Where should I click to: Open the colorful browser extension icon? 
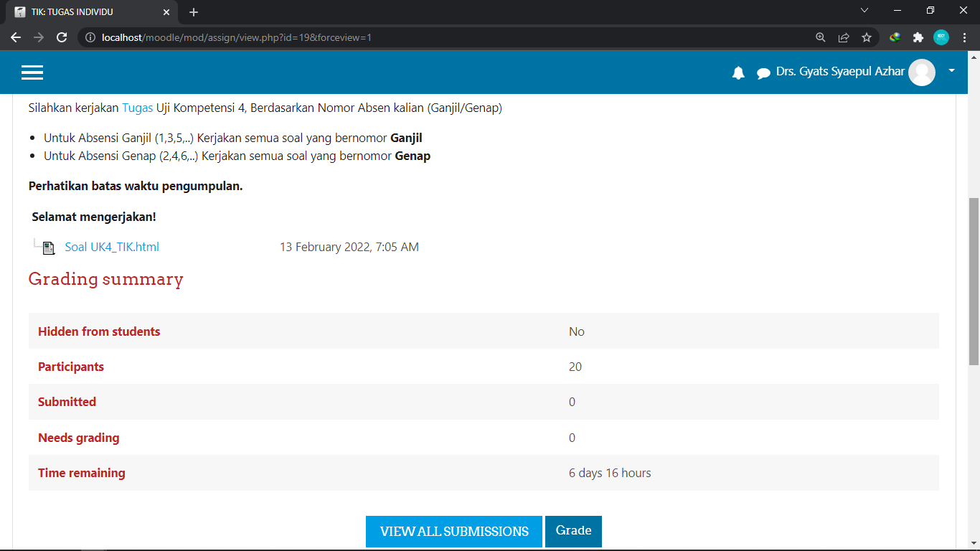[x=895, y=37]
